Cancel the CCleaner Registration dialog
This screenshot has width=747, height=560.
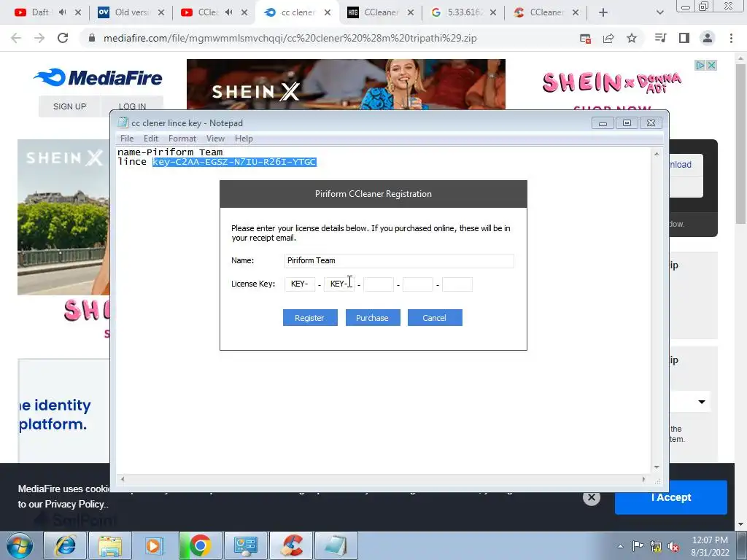tap(435, 318)
